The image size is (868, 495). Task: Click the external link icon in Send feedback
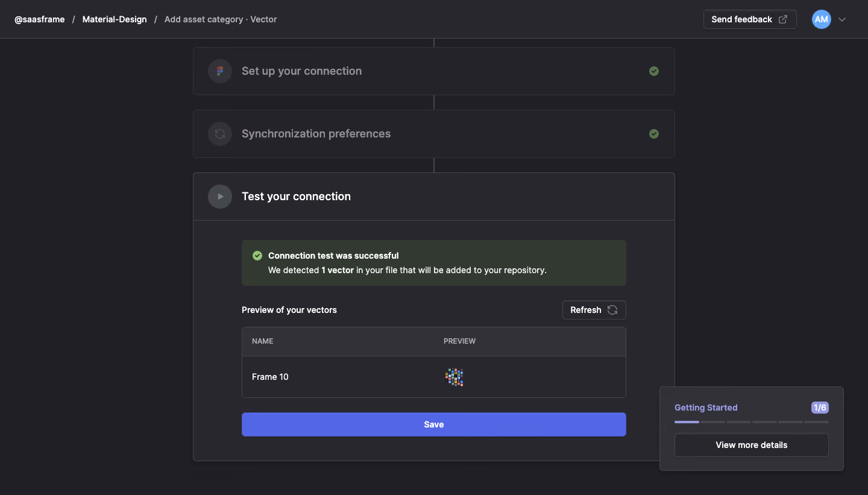[x=783, y=19]
